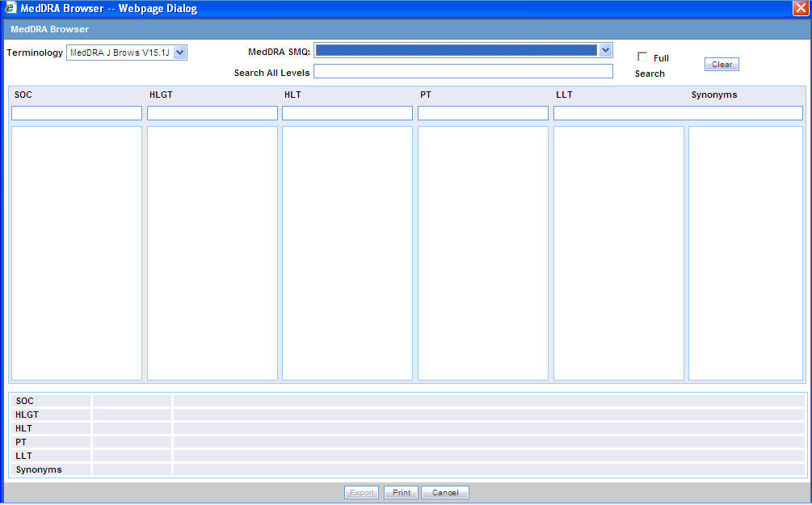The height and width of the screenshot is (505, 812).
Task: Click the Internet Explorer icon in title bar
Action: pyautogui.click(x=10, y=8)
